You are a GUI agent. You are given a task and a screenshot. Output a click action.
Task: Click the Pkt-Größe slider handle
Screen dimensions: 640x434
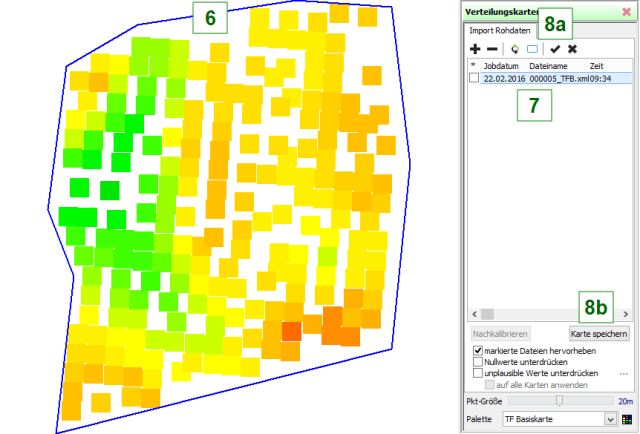tap(558, 400)
